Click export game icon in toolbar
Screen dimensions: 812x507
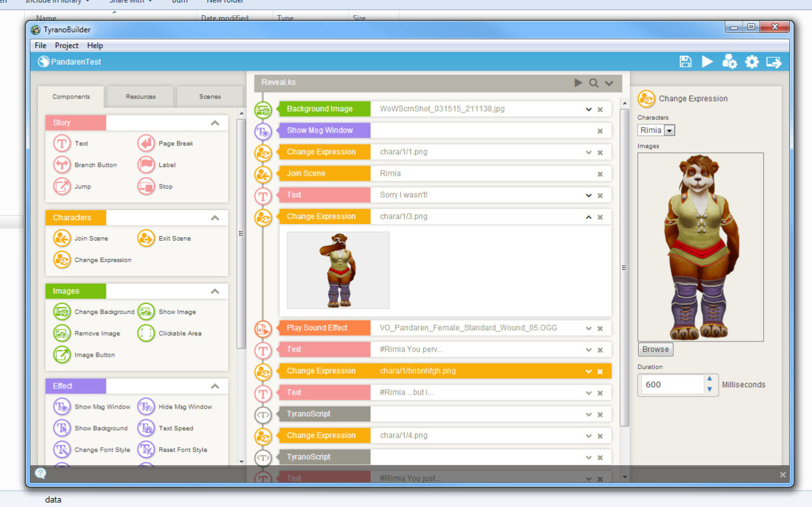tap(774, 62)
